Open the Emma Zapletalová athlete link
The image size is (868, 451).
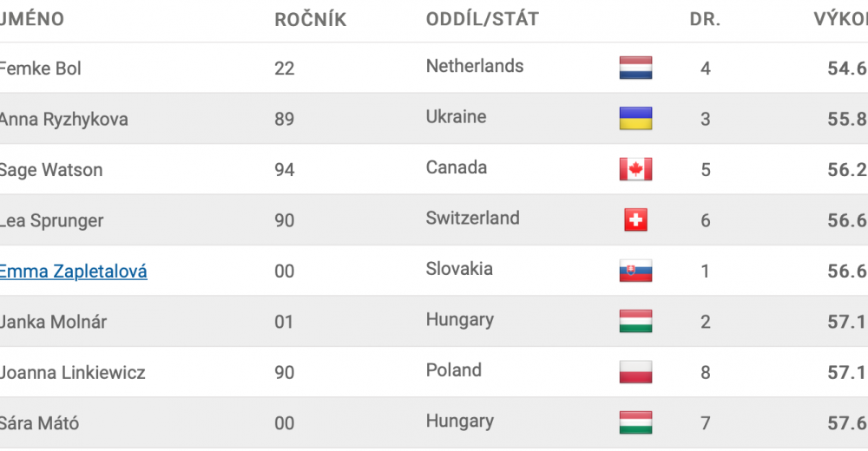tap(73, 271)
